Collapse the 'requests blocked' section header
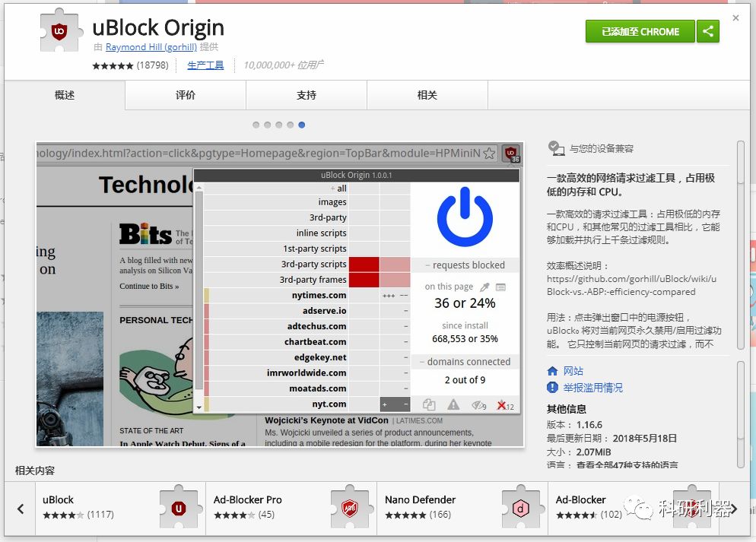 point(465,265)
